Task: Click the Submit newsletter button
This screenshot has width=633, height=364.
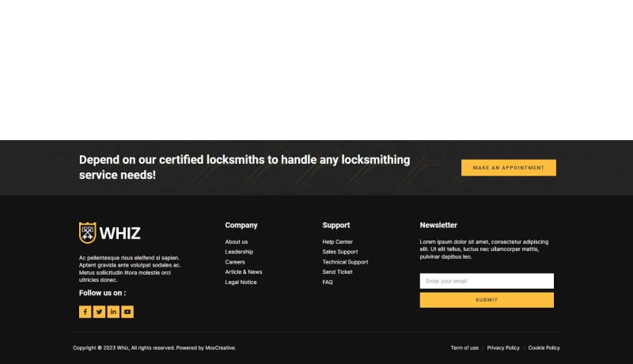Action: pyautogui.click(x=487, y=300)
